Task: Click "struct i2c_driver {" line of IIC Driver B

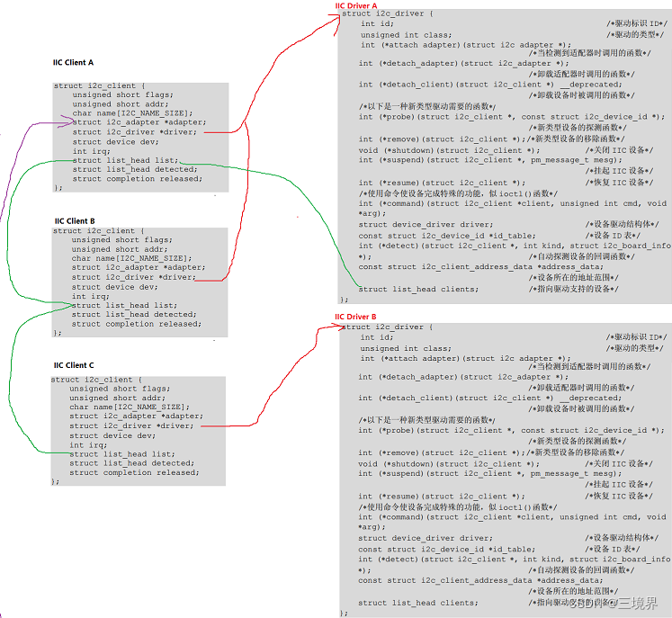Action: click(x=388, y=327)
